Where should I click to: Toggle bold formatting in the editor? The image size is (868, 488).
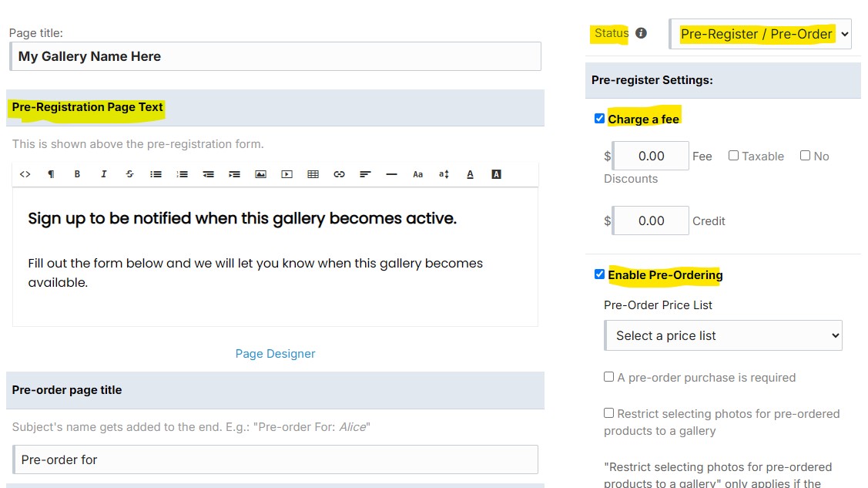[x=77, y=174]
